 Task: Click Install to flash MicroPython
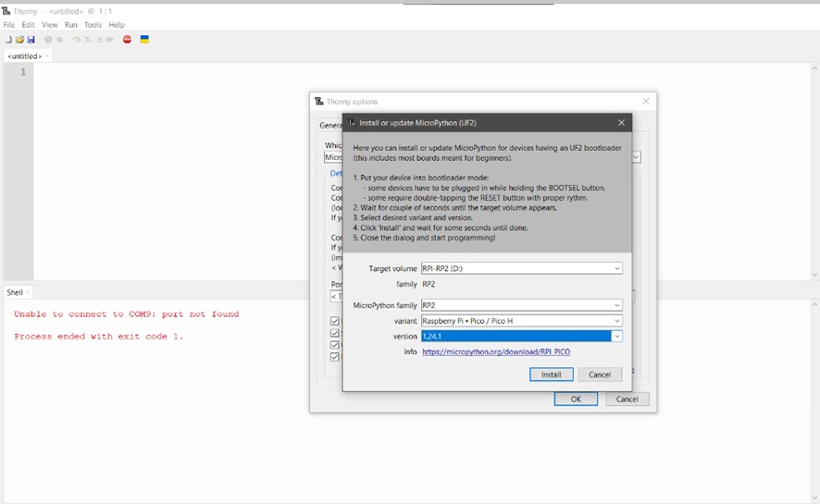pos(552,375)
